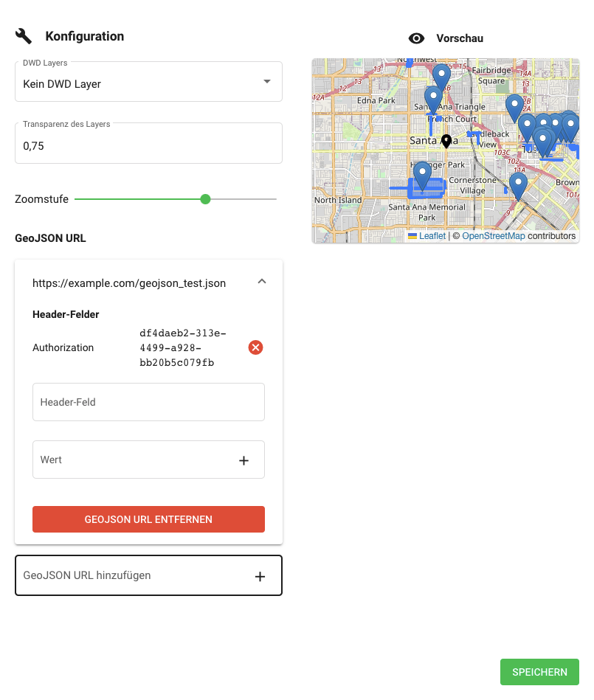Click the eye icon beside Vorschau
This screenshot has width=594, height=700.
point(416,38)
